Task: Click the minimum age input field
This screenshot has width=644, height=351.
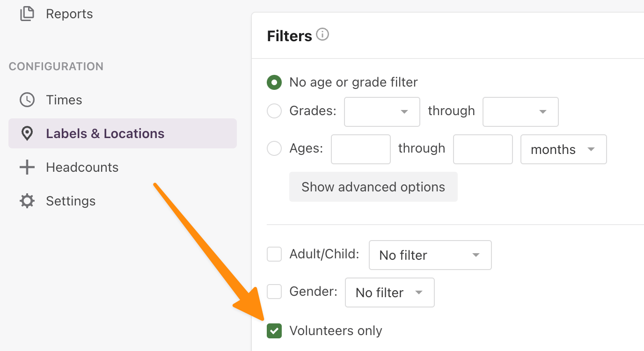Action: click(361, 149)
